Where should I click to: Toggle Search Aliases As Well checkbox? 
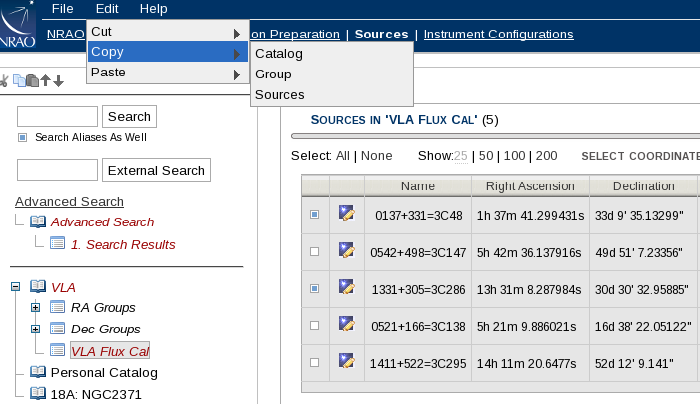coord(23,137)
